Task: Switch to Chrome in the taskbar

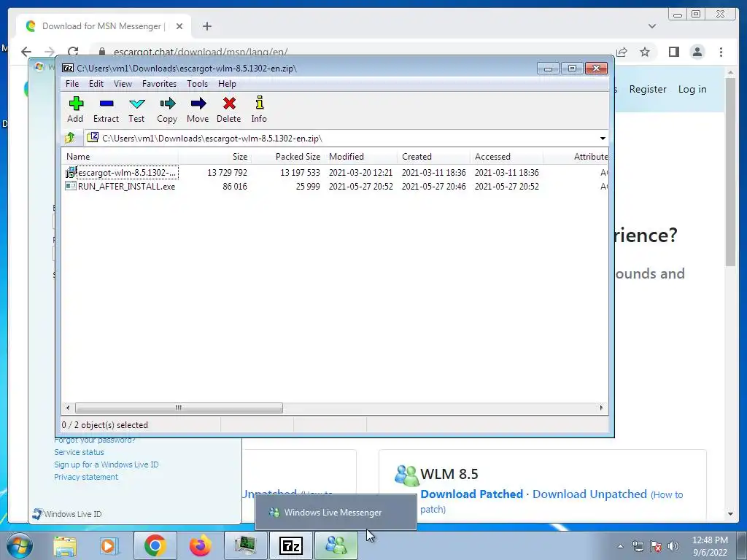Action: (x=155, y=545)
